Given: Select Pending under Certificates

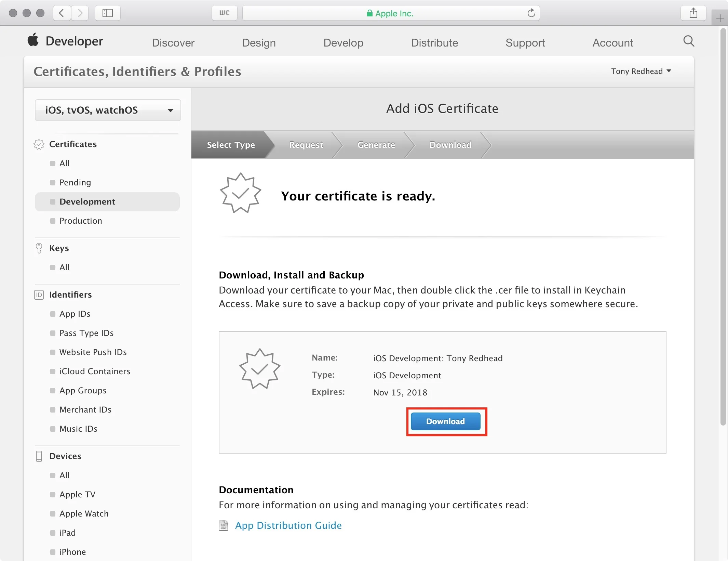Looking at the screenshot, I should point(75,182).
